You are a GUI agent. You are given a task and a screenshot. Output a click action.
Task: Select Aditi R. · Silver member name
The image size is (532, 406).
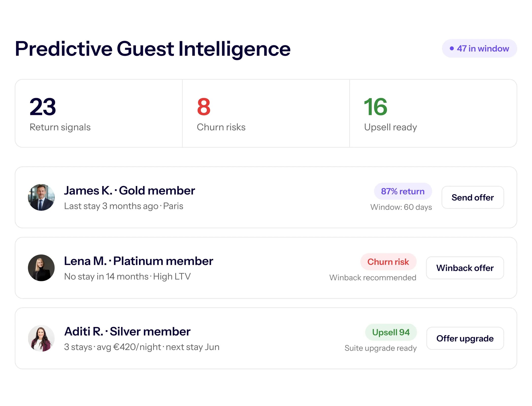click(x=127, y=331)
